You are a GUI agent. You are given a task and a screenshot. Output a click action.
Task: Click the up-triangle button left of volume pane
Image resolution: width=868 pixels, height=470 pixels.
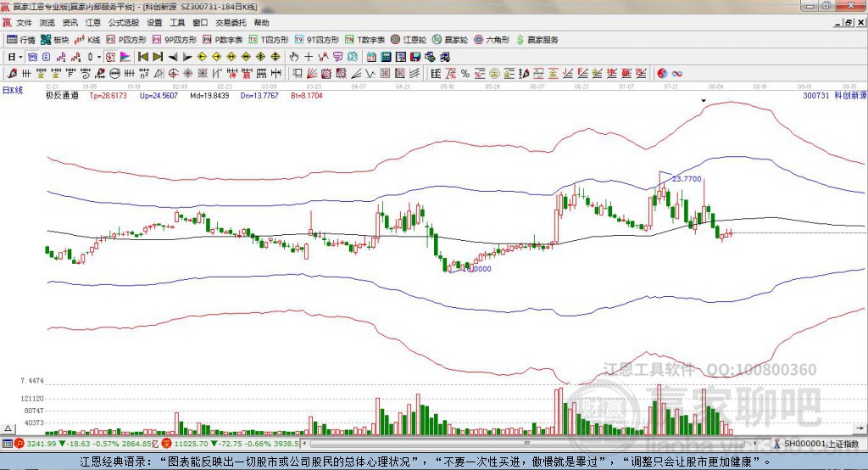pyautogui.click(x=8, y=428)
